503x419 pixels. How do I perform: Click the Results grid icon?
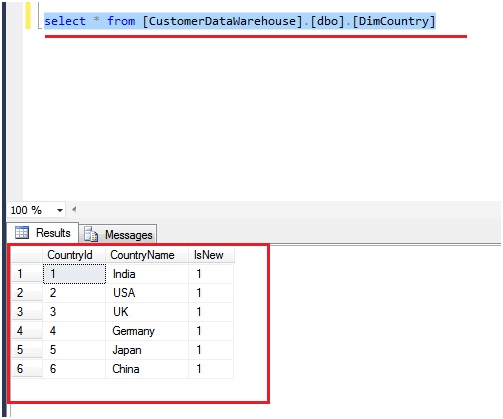(22, 232)
